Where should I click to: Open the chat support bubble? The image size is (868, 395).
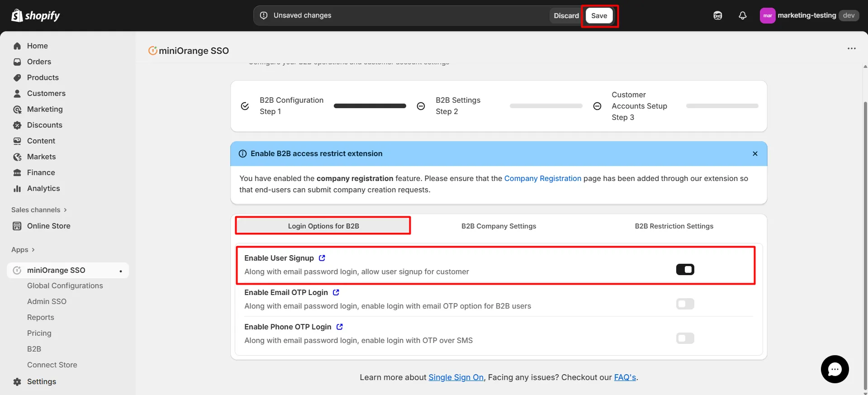point(835,369)
